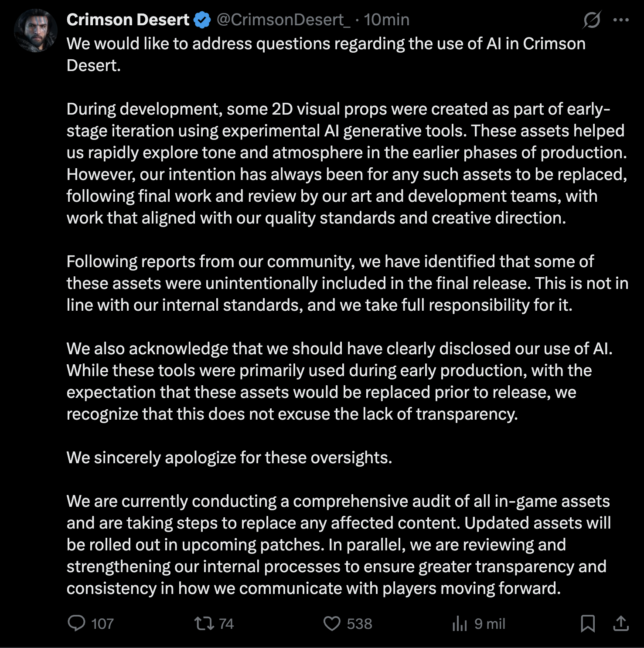Open view analytics bar chart icon
Viewport: 644px width, 648px height.
tap(460, 624)
